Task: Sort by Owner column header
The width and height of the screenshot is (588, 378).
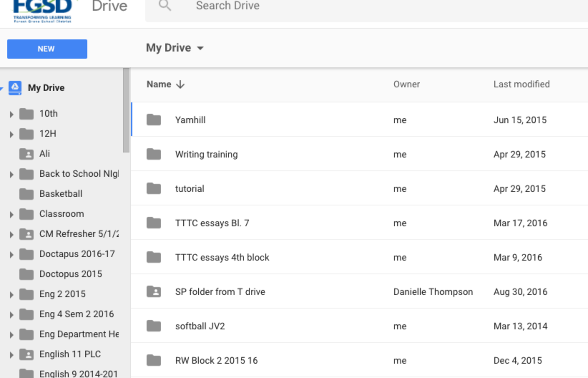Action: (406, 84)
